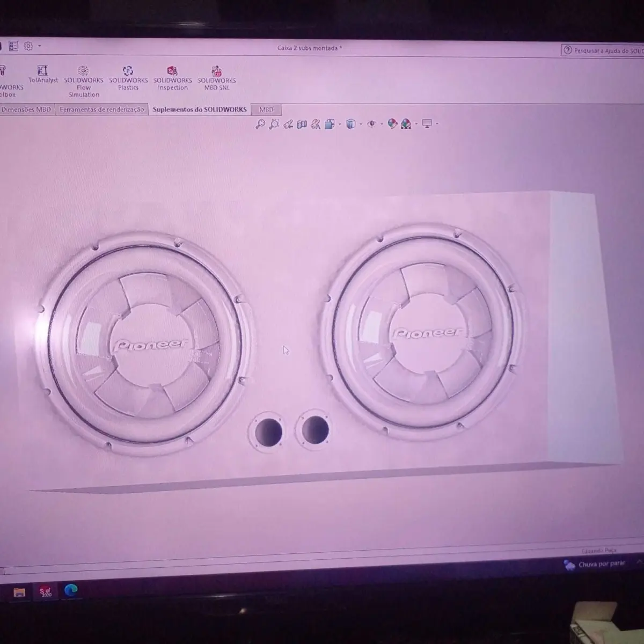The height and width of the screenshot is (644, 644).
Task: Open the options gear icon
Action: (x=28, y=46)
